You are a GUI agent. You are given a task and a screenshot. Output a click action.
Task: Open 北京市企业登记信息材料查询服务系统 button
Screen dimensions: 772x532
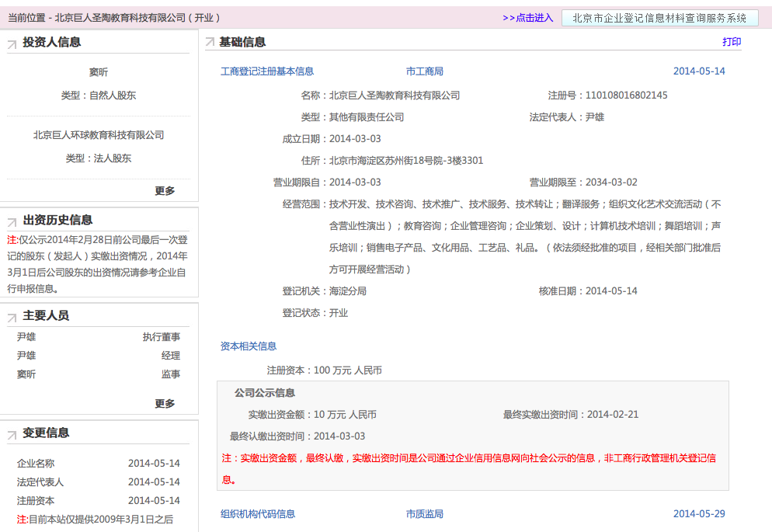659,18
